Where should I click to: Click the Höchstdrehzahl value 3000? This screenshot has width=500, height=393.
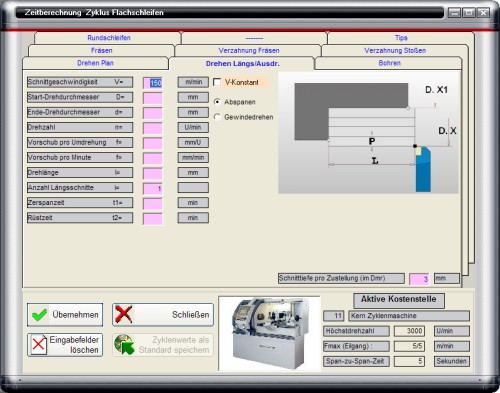[x=409, y=331]
